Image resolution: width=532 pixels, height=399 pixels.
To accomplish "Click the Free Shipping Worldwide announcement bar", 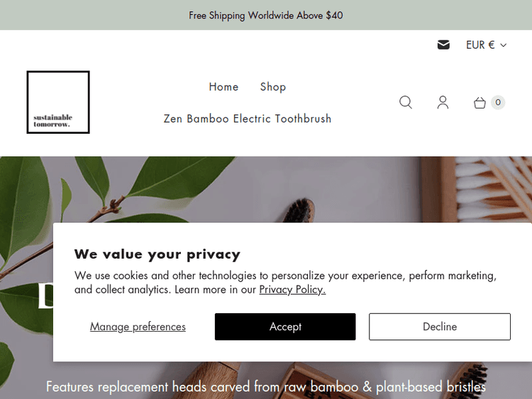I will 266,15.
